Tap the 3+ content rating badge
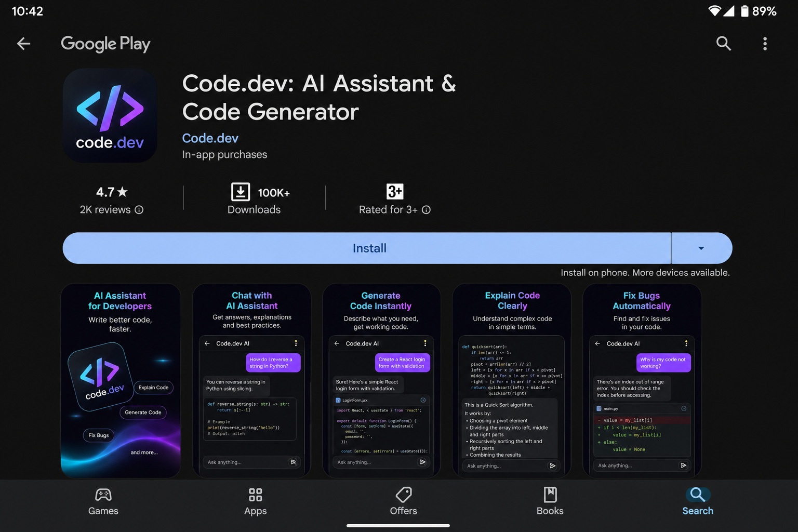 [x=395, y=192]
